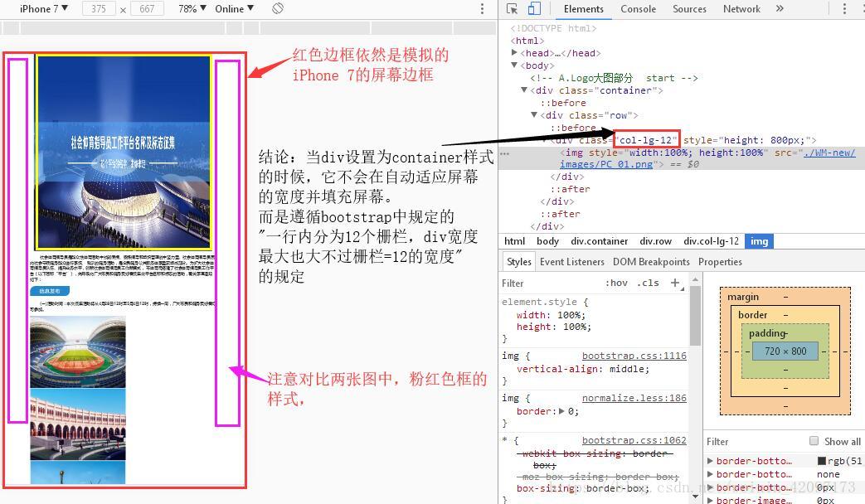Collapse the body element node

(514, 65)
